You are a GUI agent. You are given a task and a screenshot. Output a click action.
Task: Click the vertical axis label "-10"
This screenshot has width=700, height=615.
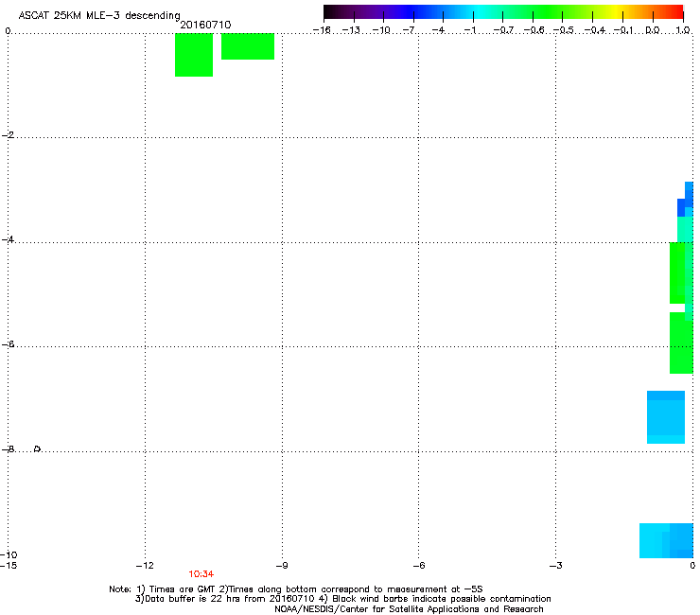click(9, 554)
